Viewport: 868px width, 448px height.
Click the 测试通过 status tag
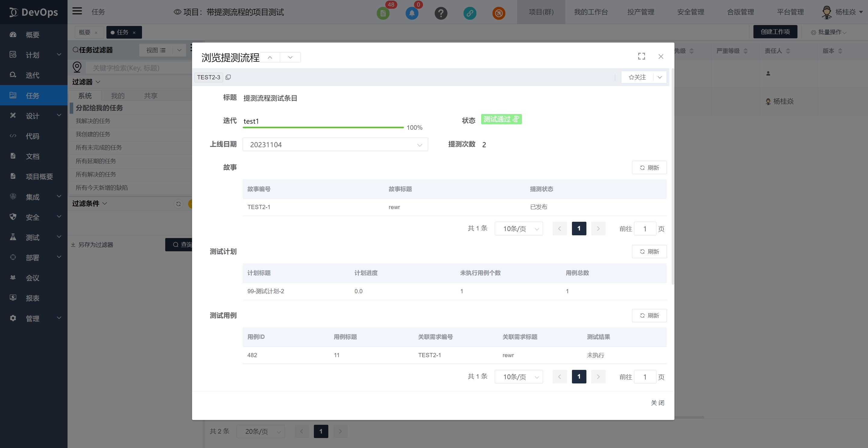click(501, 119)
